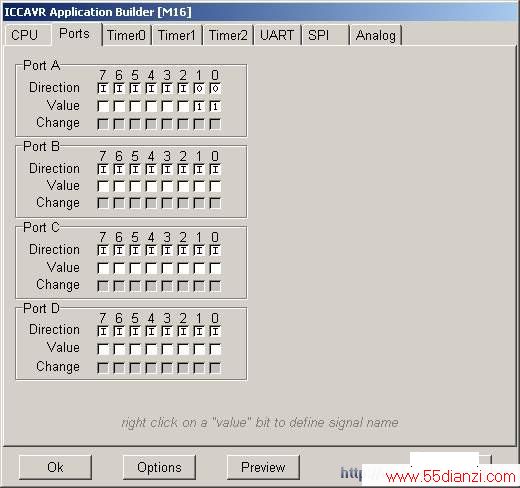Screen dimensions: 520x488
Task: Toggle Port B Value bit 0
Action: [x=215, y=186]
